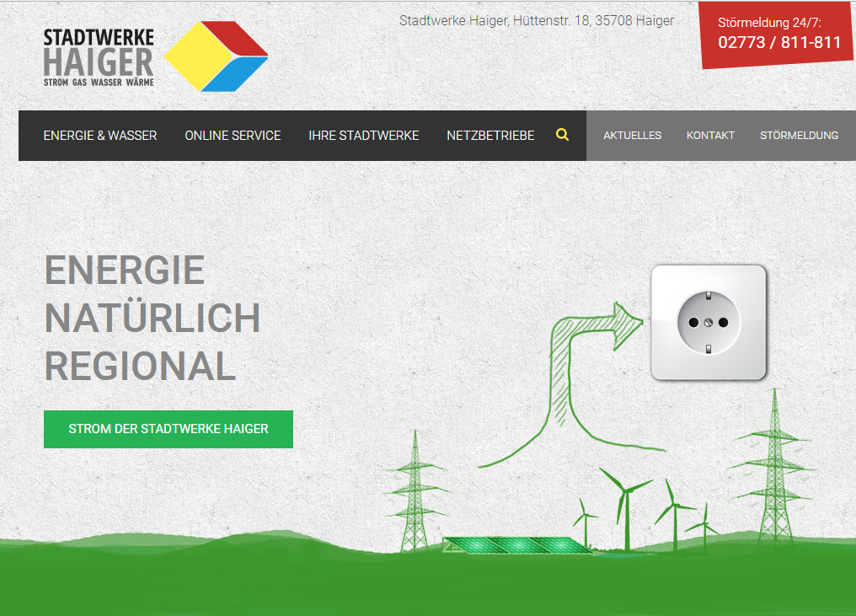The image size is (856, 616).
Task: Click the white power socket image
Action: [x=709, y=322]
